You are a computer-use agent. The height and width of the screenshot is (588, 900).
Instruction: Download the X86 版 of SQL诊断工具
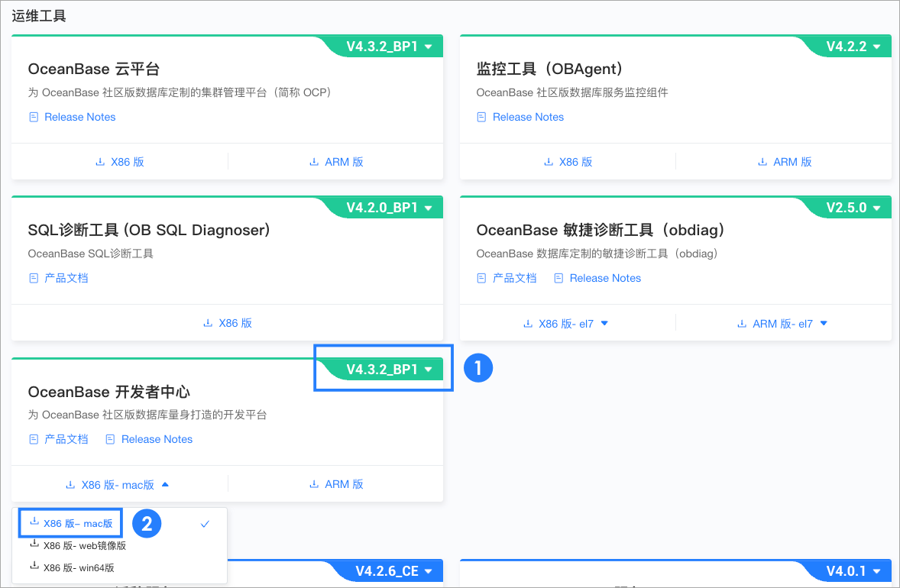pos(228,323)
